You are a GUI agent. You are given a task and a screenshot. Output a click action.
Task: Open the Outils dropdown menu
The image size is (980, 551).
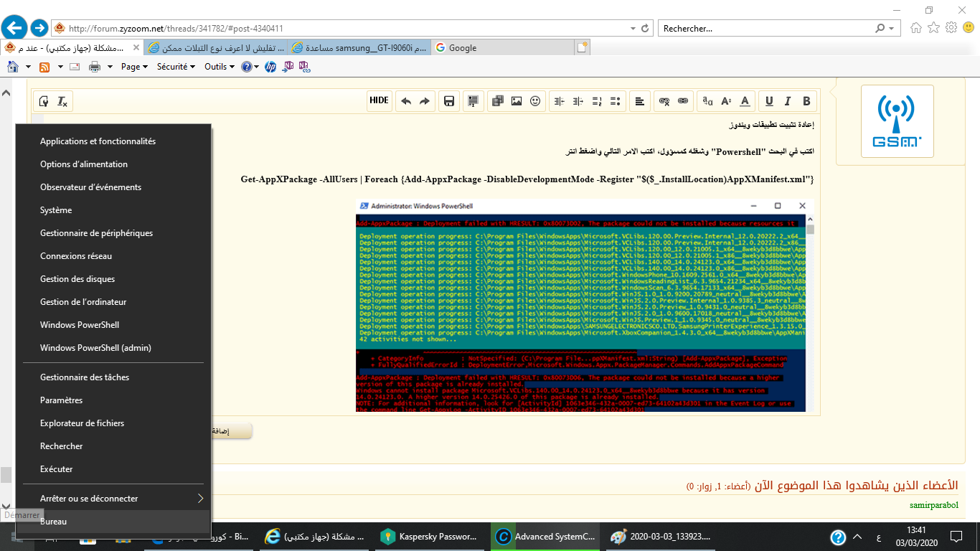(220, 67)
